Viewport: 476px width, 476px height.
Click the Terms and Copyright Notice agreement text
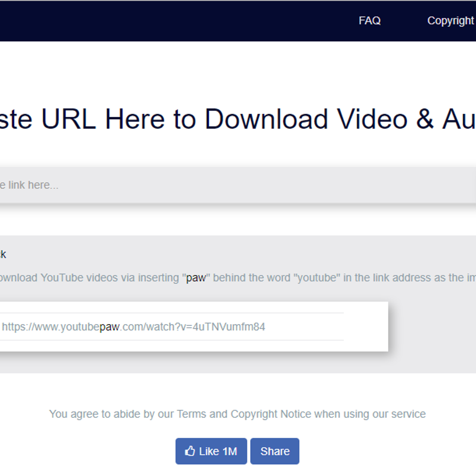pos(237,414)
